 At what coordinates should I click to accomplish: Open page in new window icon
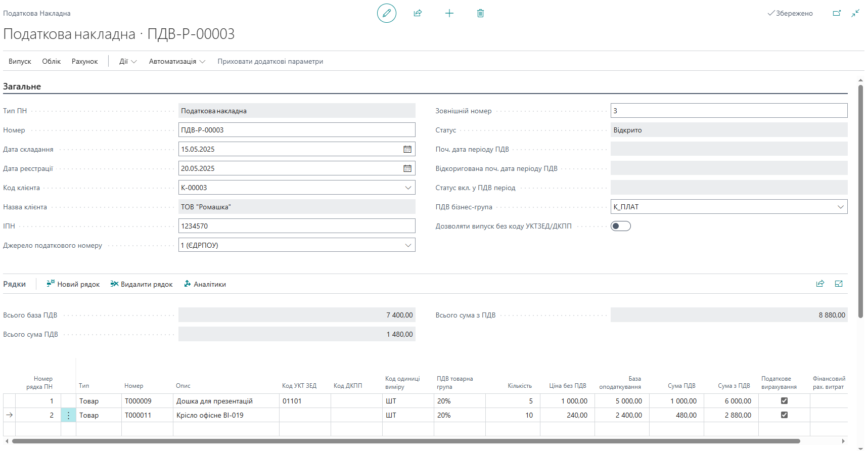click(837, 13)
